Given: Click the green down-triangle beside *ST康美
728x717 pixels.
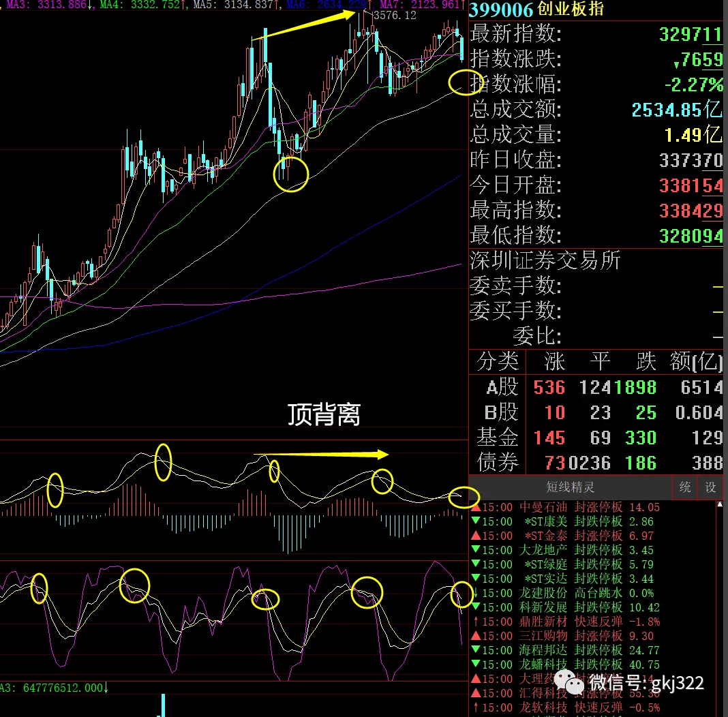Looking at the screenshot, I should (x=475, y=521).
